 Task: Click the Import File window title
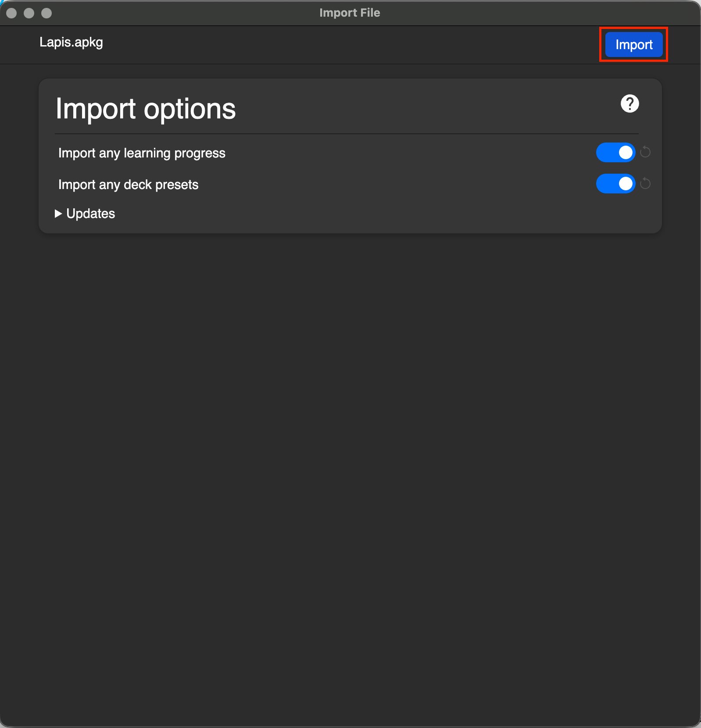pos(350,13)
